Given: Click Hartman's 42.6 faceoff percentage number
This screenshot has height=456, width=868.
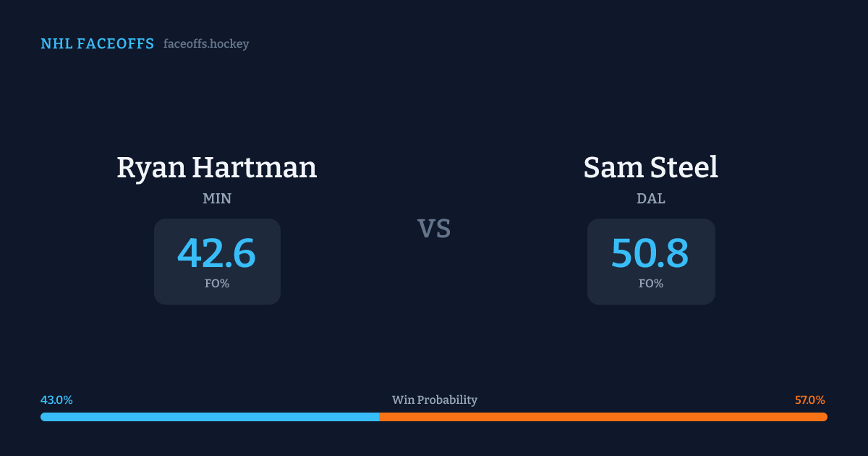Looking at the screenshot, I should click(x=217, y=253).
